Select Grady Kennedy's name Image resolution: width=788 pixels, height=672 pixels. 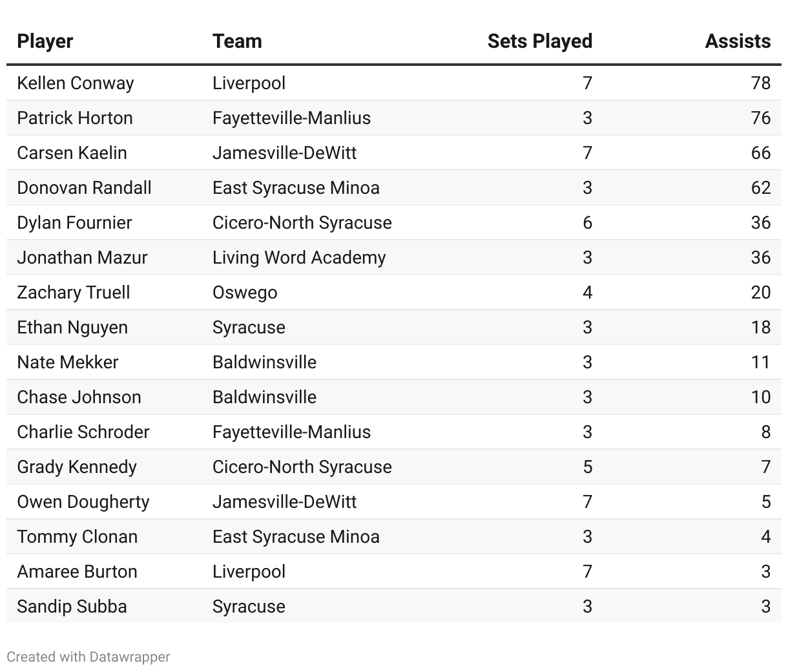tap(77, 467)
